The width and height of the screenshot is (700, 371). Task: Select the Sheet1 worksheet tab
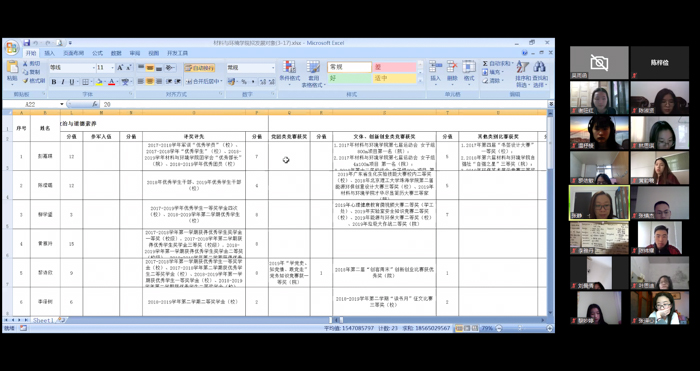pyautogui.click(x=43, y=320)
